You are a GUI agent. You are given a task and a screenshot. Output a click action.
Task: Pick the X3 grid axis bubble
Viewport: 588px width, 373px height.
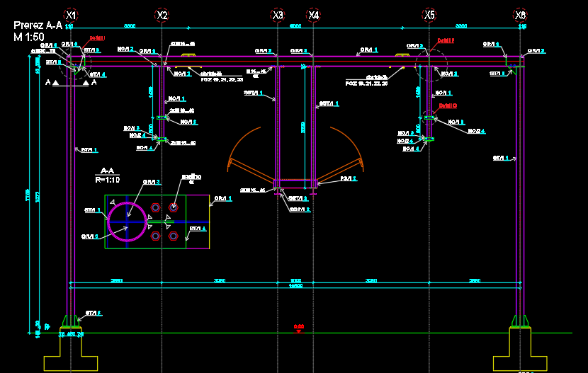click(x=278, y=15)
